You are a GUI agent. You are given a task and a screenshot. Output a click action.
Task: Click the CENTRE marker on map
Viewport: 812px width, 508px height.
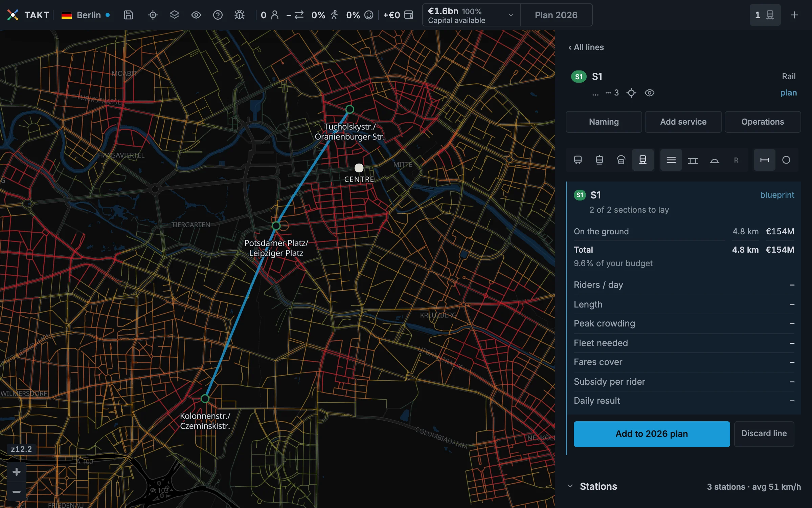tap(359, 168)
